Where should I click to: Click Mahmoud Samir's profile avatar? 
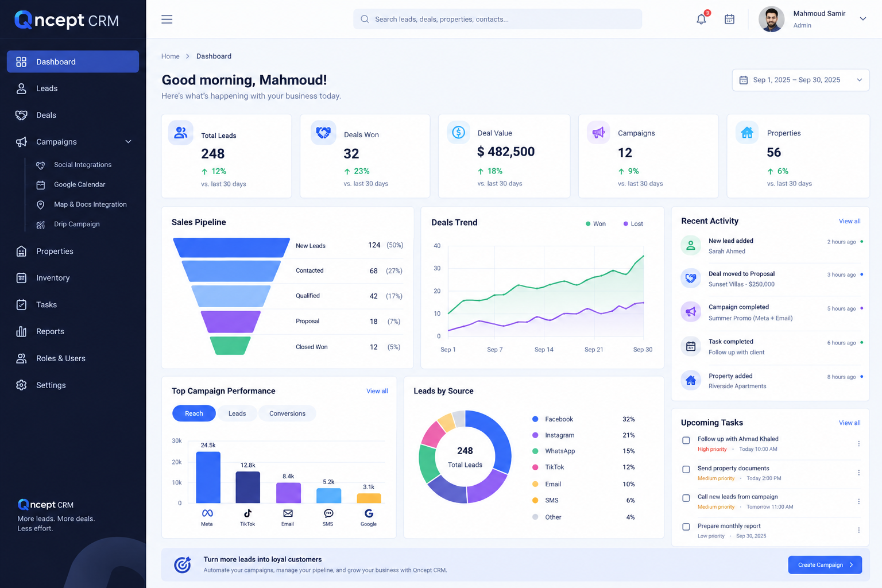pos(771,19)
